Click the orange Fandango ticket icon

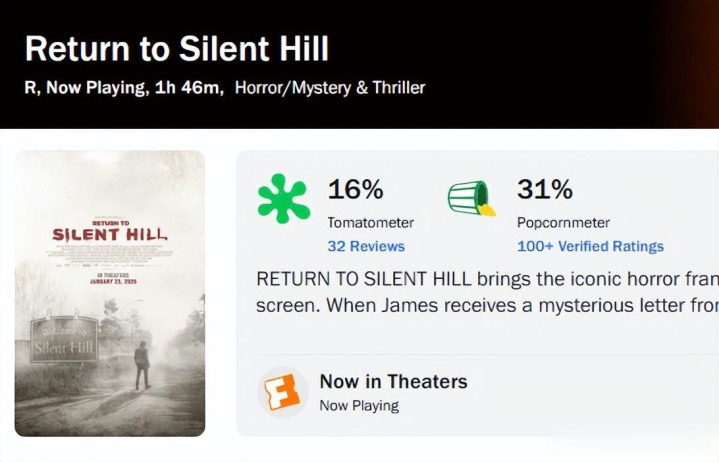pyautogui.click(x=282, y=391)
